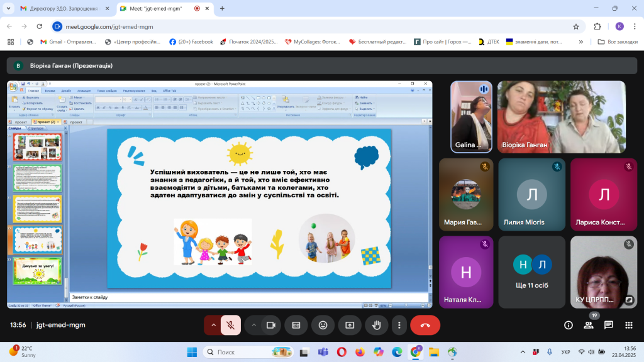Open File Explorer from the taskbar

click(x=434, y=352)
